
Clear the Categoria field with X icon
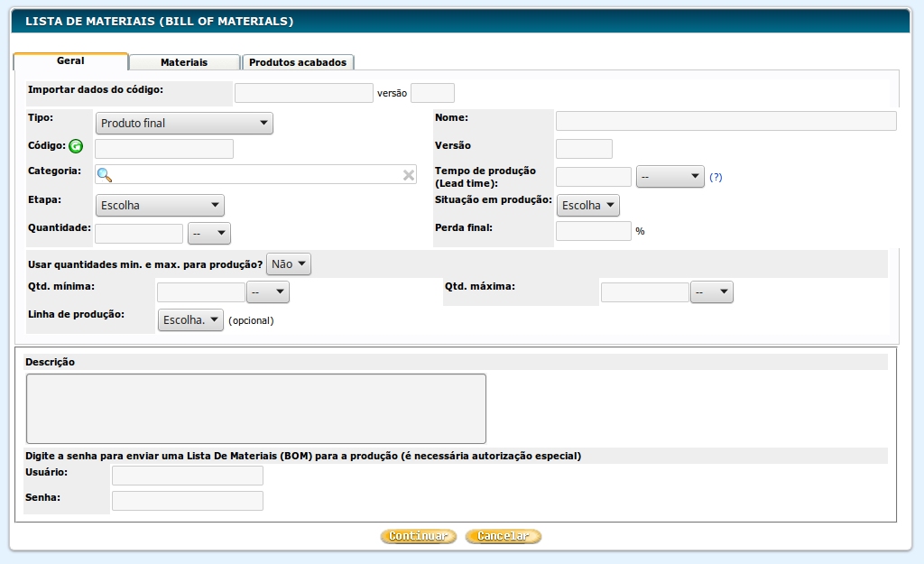[408, 175]
